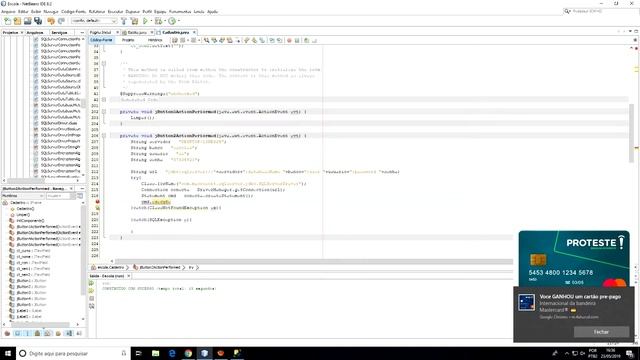Click the Find Next Occurrence editor icon
The image size is (640, 360).
pos(222,40)
